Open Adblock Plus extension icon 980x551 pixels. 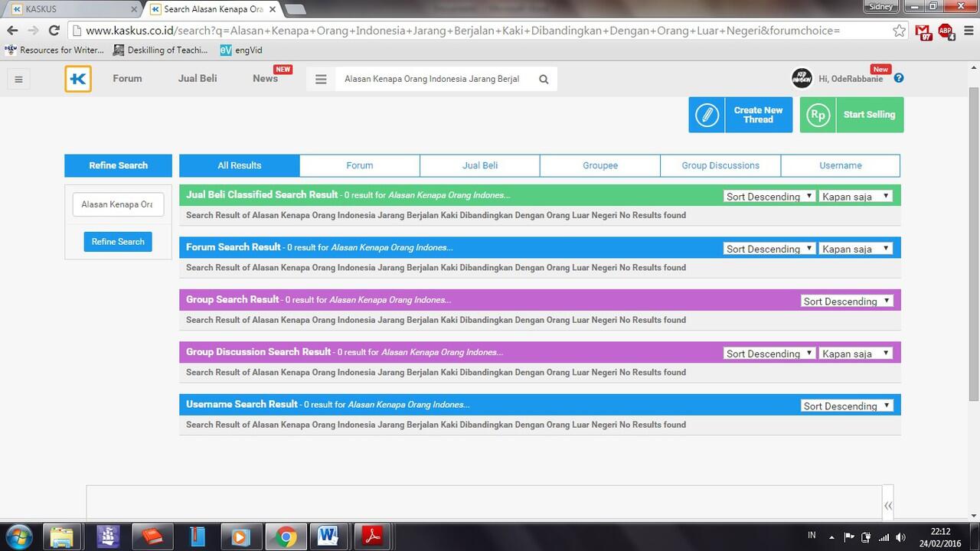(x=946, y=31)
